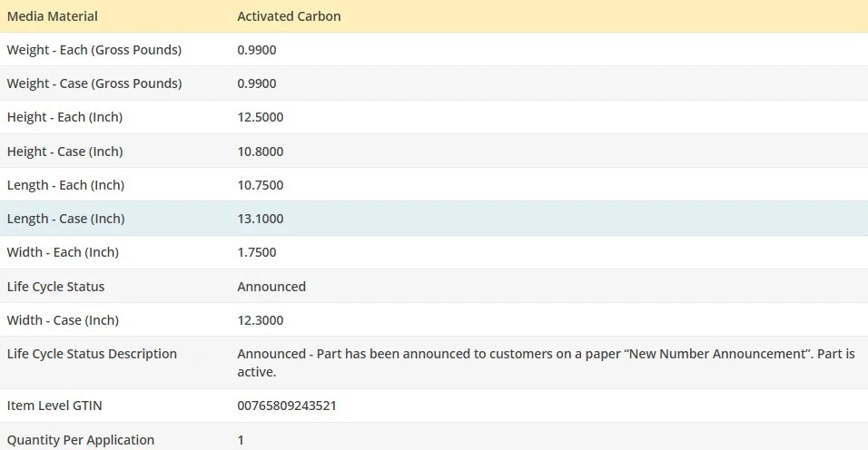Select the 10.7500 length value
The width and height of the screenshot is (868, 450).
tap(261, 185)
